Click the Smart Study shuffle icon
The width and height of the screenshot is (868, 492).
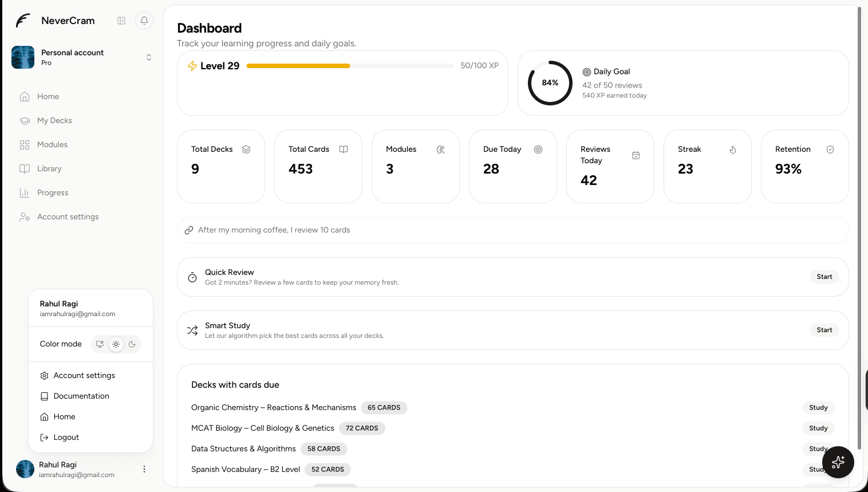click(x=192, y=330)
